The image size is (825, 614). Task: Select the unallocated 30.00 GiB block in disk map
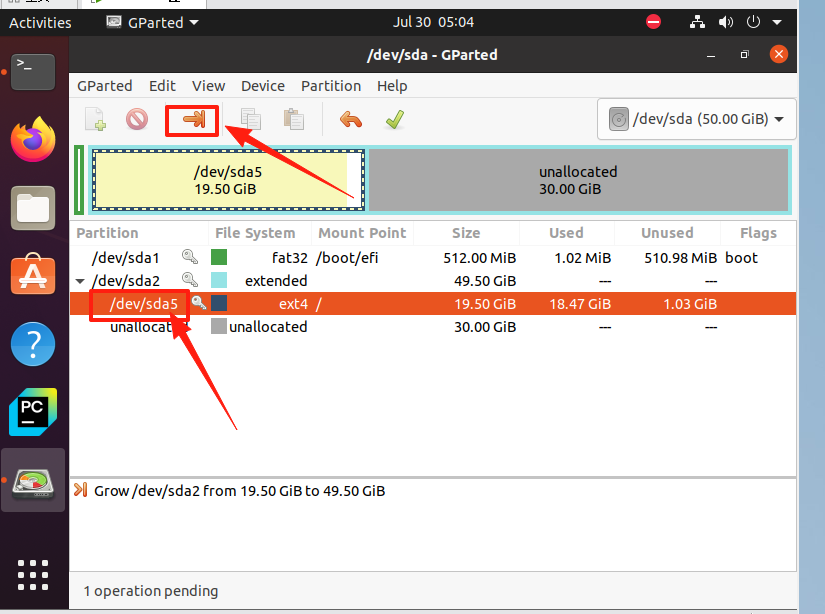point(578,180)
